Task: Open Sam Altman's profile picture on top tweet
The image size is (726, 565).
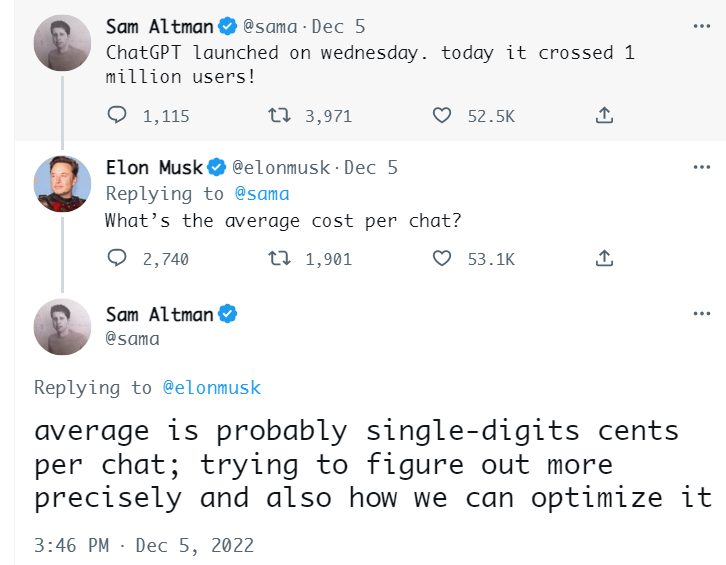Action: point(63,43)
